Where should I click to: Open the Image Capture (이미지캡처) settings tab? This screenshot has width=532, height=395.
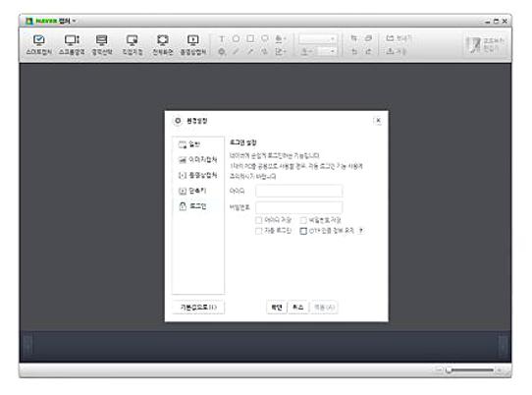click(x=198, y=159)
